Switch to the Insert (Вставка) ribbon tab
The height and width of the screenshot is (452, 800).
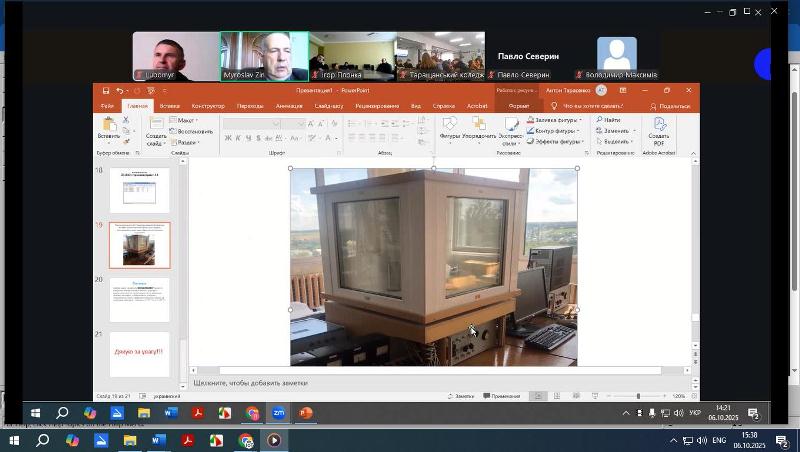170,105
